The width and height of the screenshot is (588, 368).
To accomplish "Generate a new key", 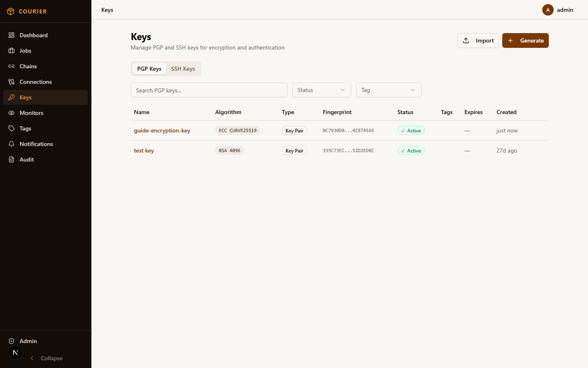I will (525, 40).
